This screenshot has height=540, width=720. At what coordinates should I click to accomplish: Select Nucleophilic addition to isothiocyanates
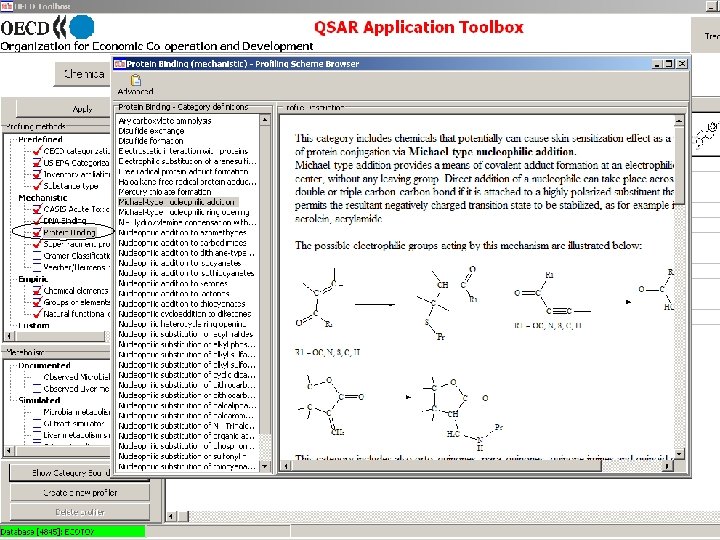coord(186,273)
